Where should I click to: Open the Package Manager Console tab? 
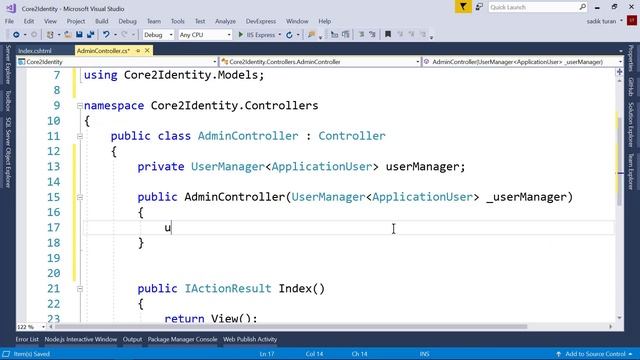[182, 339]
